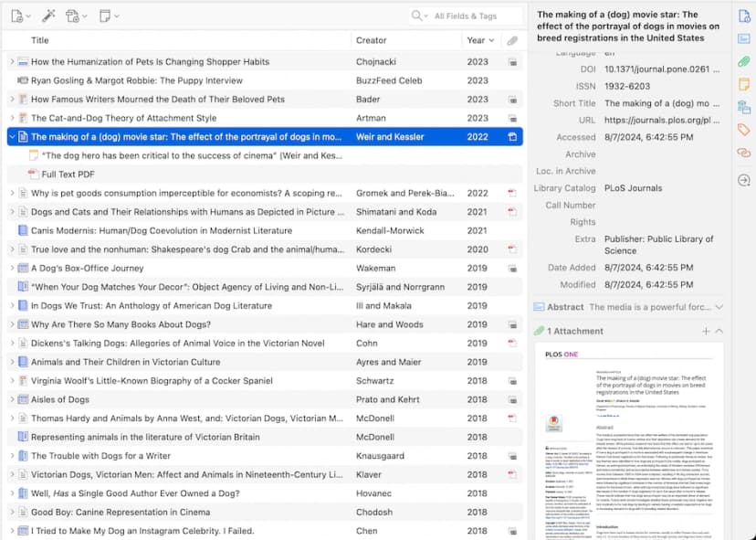This screenshot has height=540, width=756.
Task: Click the Accessed date value
Action: [x=648, y=137]
